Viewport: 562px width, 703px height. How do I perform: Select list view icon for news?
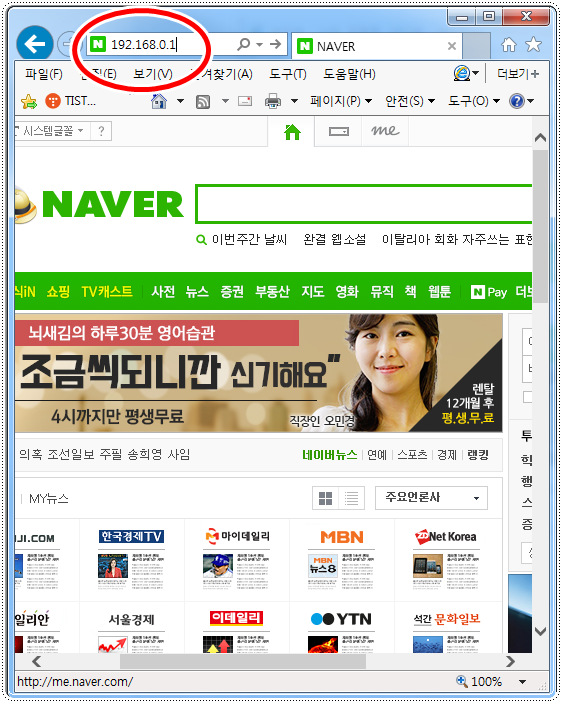click(351, 498)
